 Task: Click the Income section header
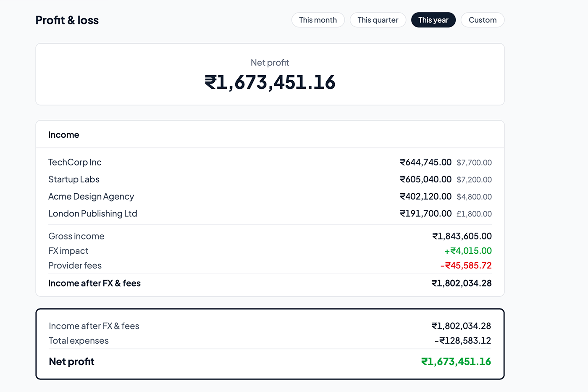[x=64, y=135]
